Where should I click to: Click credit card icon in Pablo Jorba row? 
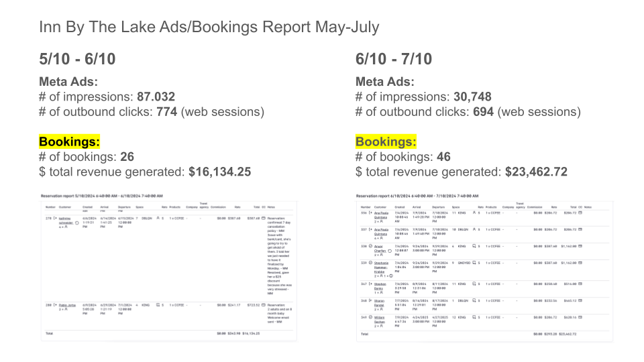tap(262, 304)
